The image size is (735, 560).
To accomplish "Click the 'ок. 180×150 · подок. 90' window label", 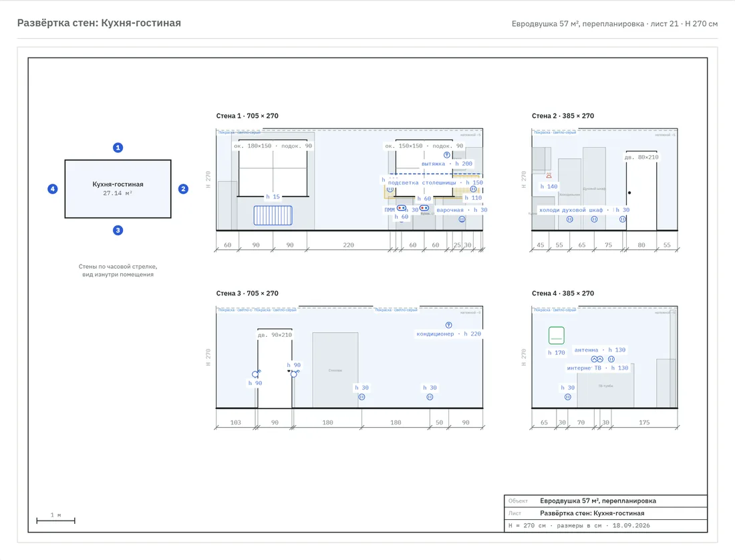I will coord(273,146).
